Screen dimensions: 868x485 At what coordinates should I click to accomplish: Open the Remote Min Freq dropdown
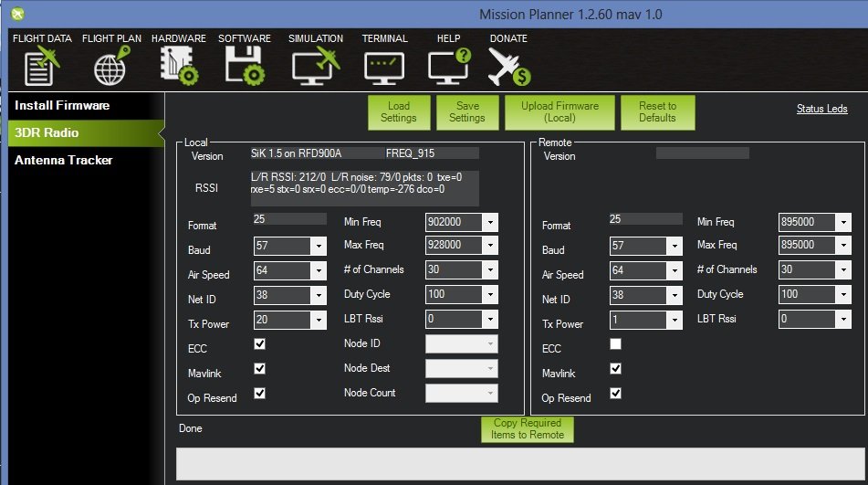[x=815, y=222]
